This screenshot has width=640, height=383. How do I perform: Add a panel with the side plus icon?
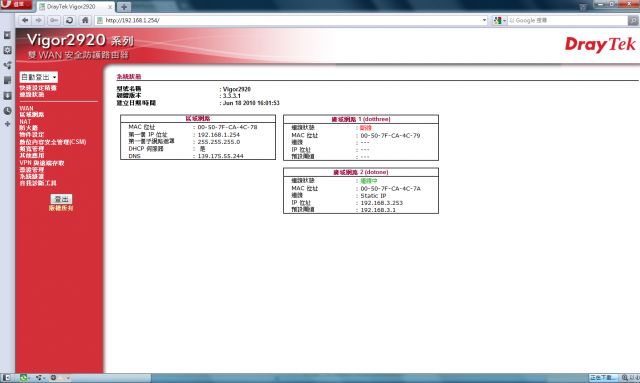(7, 124)
